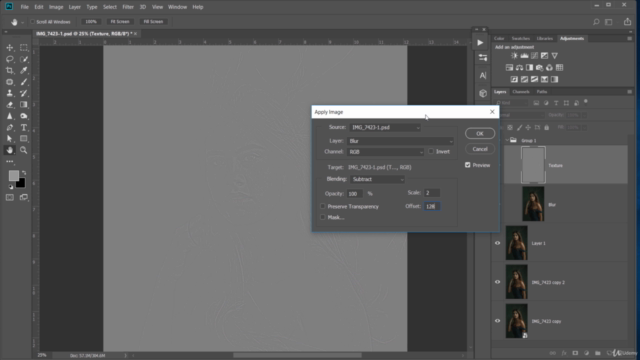Select the Crop tool
Viewport: 640px width, 360px height.
click(9, 71)
